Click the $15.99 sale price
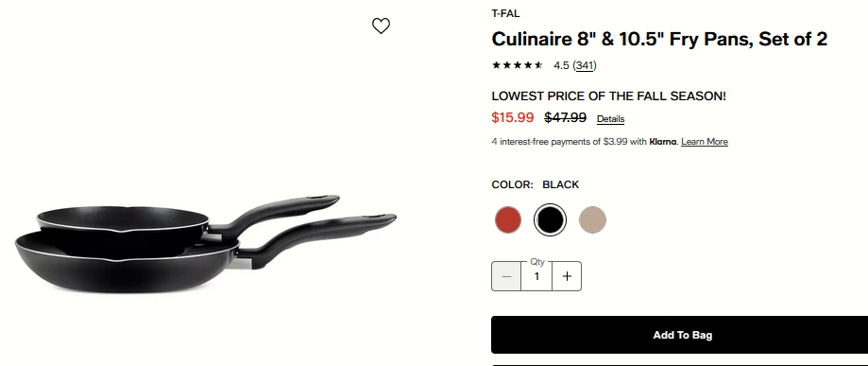This screenshot has width=868, height=366. [513, 117]
